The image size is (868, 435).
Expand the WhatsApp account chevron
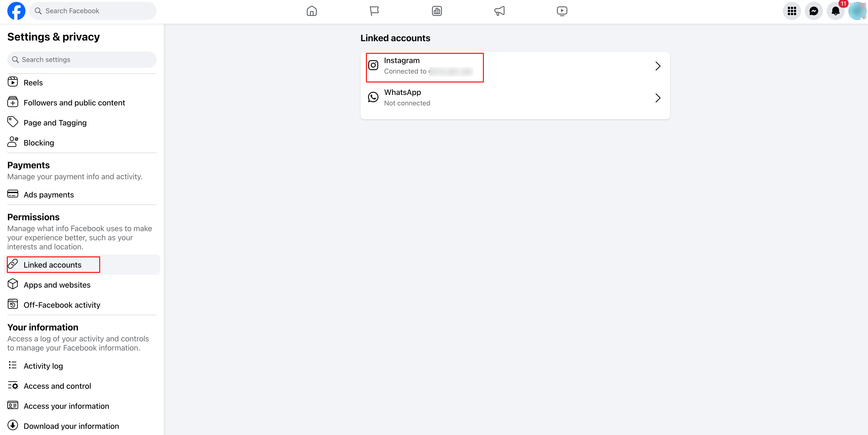[657, 98]
